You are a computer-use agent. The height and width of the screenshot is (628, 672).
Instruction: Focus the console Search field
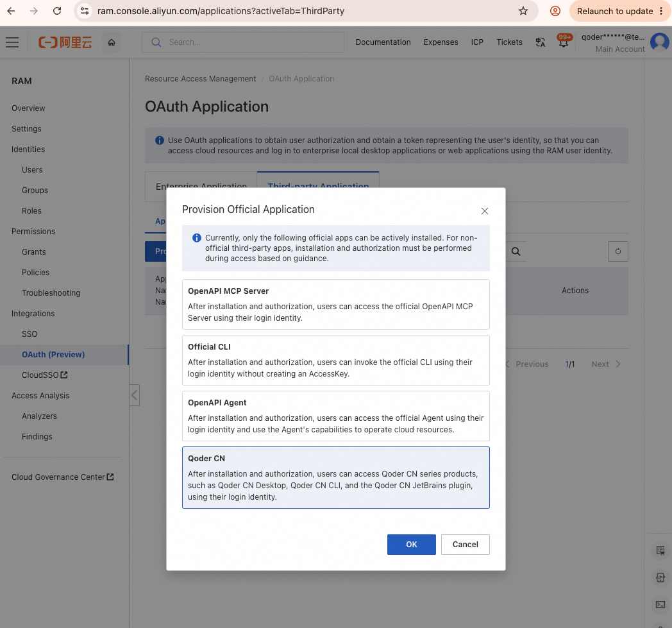click(x=243, y=42)
